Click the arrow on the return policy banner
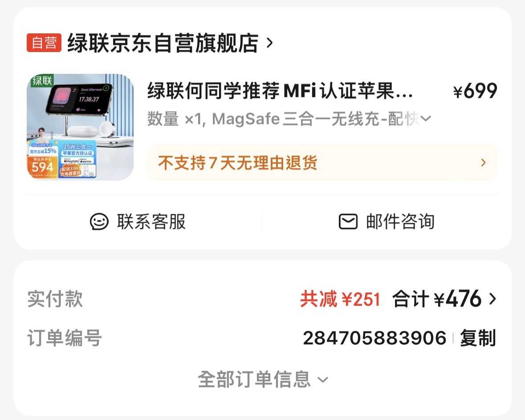The image size is (525, 420). (483, 163)
